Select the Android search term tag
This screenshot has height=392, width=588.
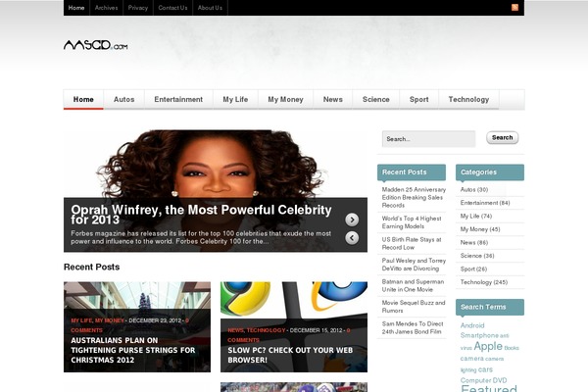point(472,325)
